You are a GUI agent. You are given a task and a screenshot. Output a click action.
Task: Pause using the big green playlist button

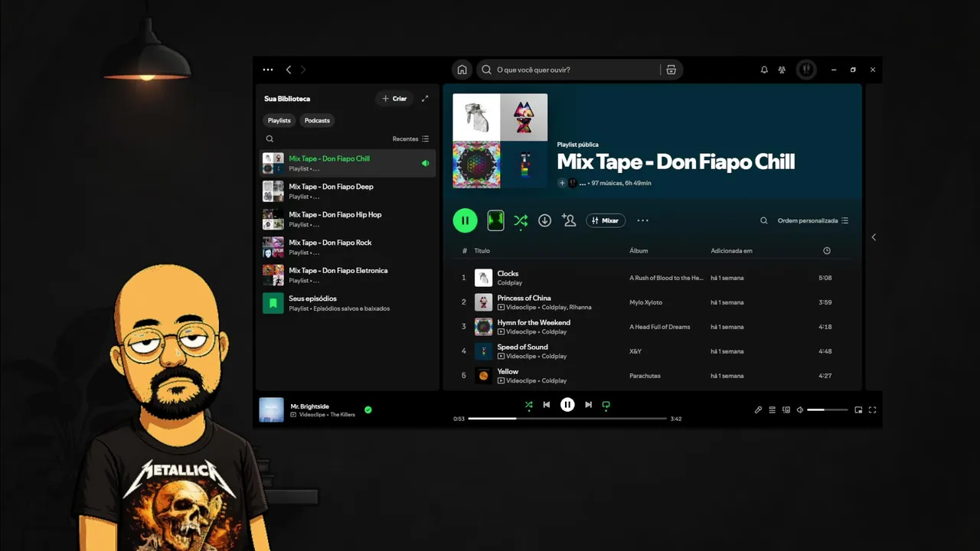pyautogui.click(x=465, y=220)
